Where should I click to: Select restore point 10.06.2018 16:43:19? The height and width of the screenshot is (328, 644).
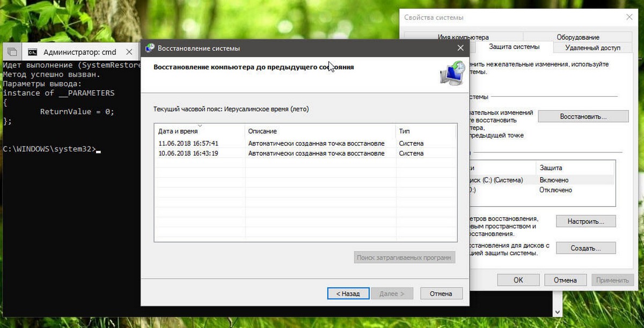tap(305, 153)
